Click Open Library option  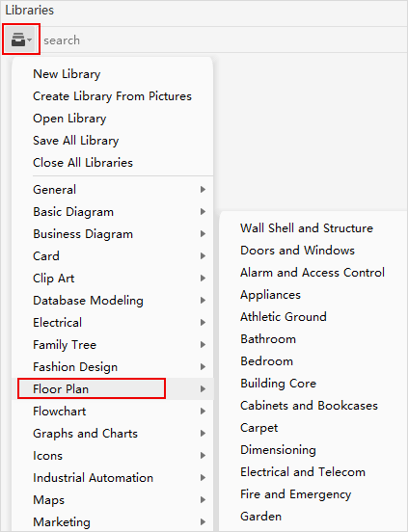pyautogui.click(x=69, y=119)
